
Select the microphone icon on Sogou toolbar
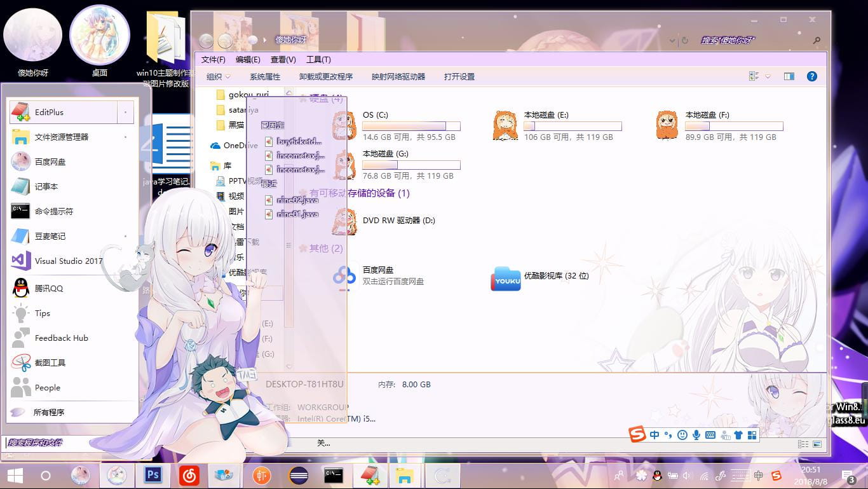point(696,435)
